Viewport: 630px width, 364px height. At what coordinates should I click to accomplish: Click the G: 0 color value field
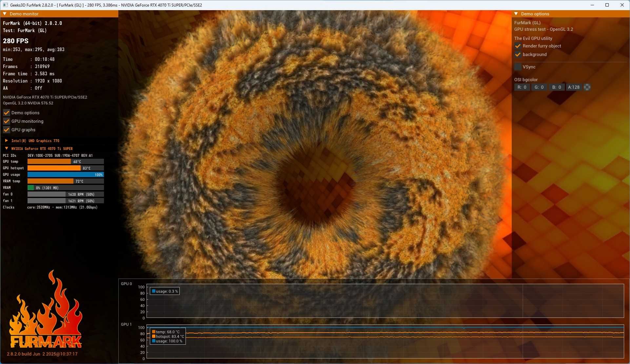[x=539, y=87]
